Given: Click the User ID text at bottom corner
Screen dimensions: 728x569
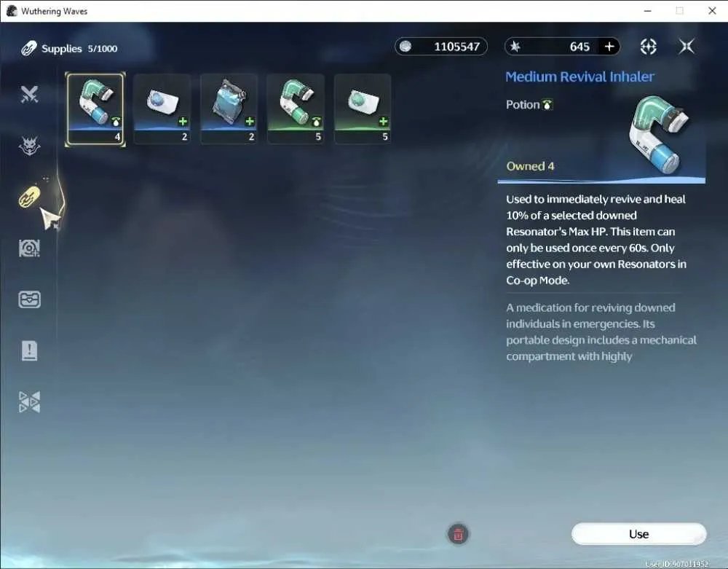Looking at the screenshot, I should pyautogui.click(x=677, y=564).
